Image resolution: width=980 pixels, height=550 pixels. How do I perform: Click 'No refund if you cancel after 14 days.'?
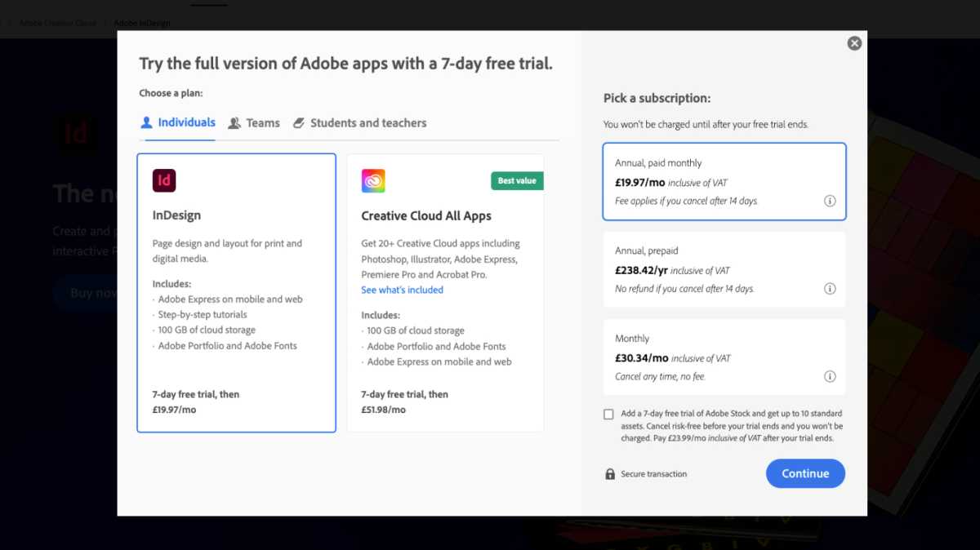point(684,289)
